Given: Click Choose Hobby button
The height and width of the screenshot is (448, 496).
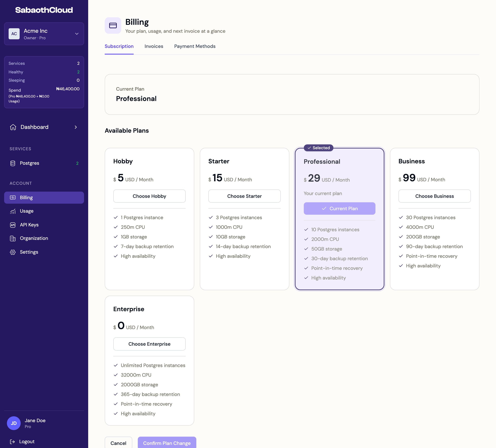Looking at the screenshot, I should (149, 196).
